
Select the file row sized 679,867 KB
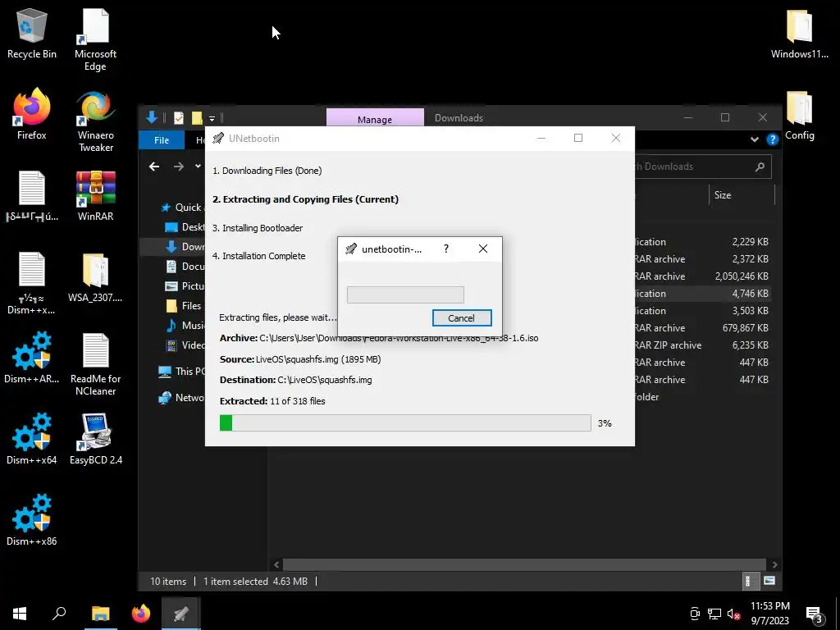pos(703,328)
